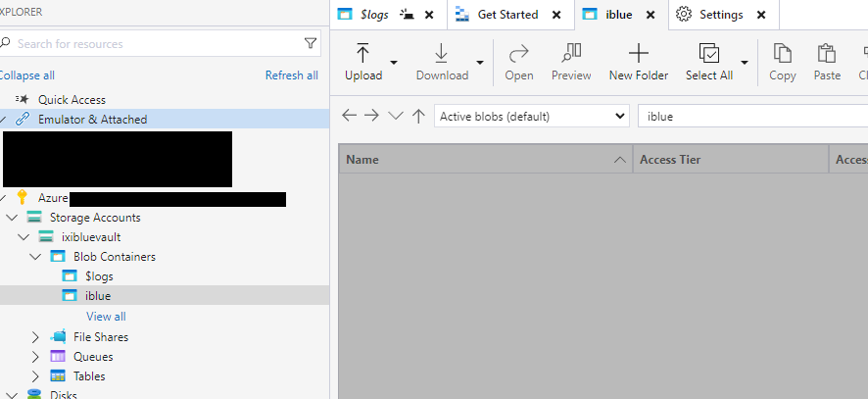Click the Refresh all link
The height and width of the screenshot is (399, 868).
pos(291,75)
